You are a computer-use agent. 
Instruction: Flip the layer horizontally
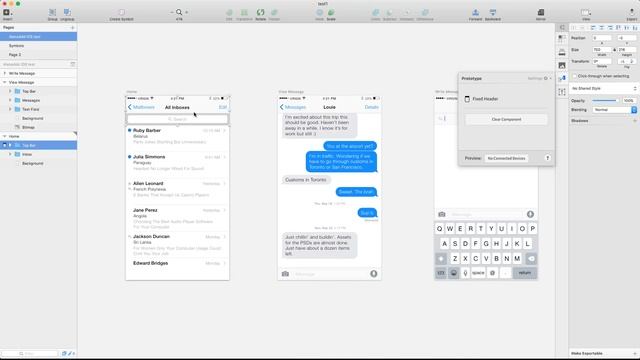click(623, 62)
